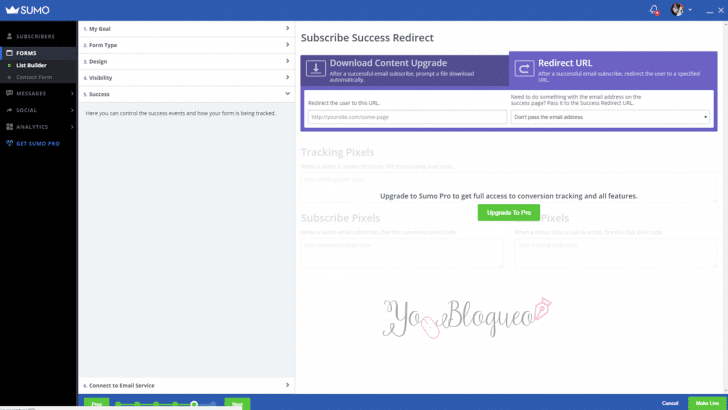Open Contact Form in the sidebar
728x410 pixels.
[x=34, y=77]
